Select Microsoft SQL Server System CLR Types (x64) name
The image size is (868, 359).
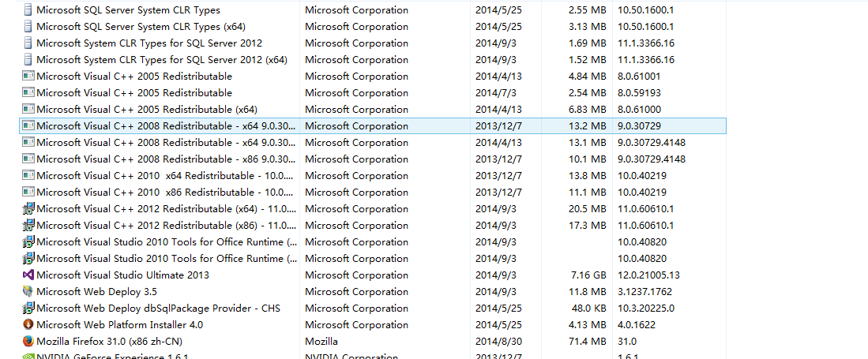(141, 27)
